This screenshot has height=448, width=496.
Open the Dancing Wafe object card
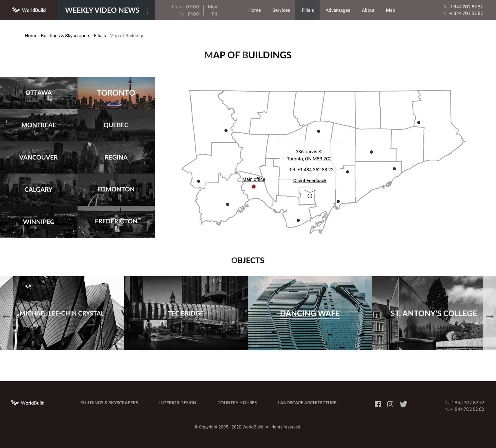pos(310,313)
